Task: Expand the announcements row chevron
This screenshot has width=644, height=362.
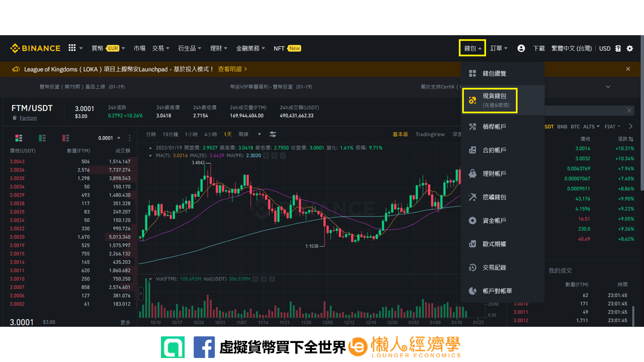Action: click(608, 86)
